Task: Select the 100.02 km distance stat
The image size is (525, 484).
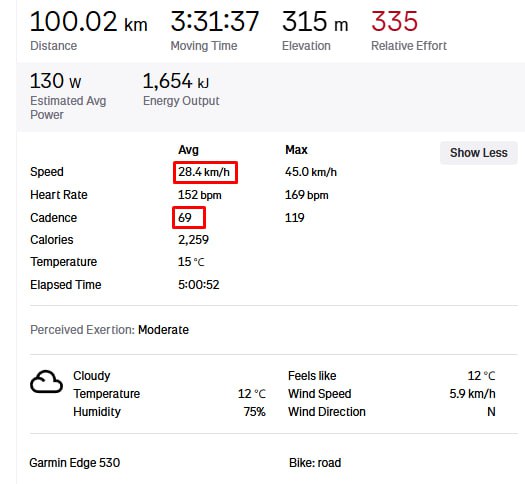Action: tap(89, 22)
